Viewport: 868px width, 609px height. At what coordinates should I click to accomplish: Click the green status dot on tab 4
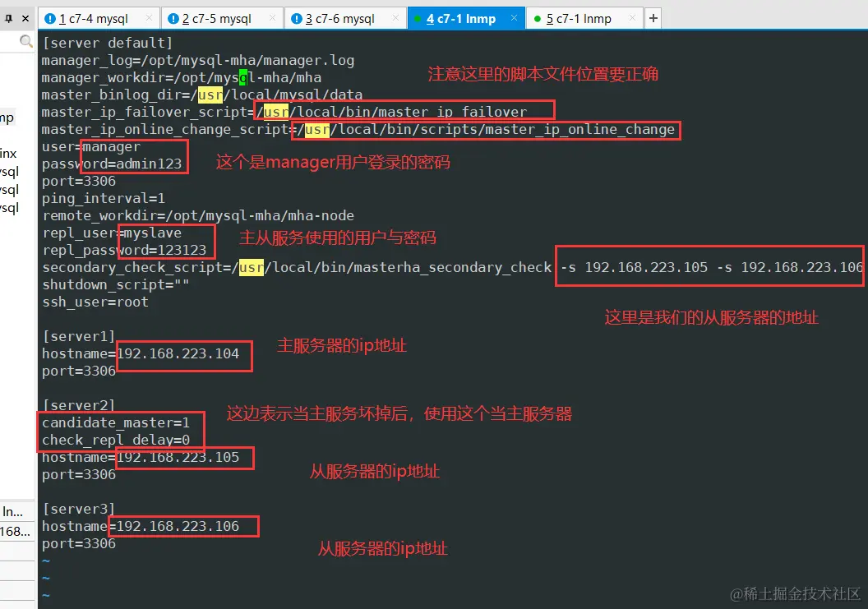click(x=418, y=20)
